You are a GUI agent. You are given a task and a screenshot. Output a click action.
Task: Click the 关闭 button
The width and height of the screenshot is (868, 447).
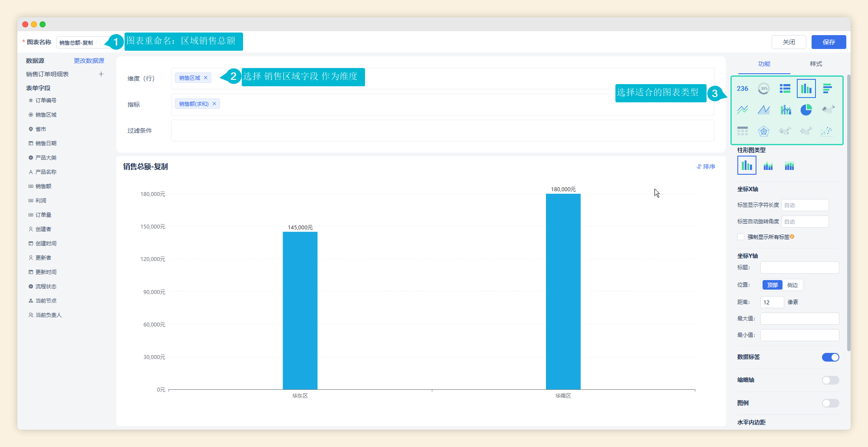(x=789, y=42)
